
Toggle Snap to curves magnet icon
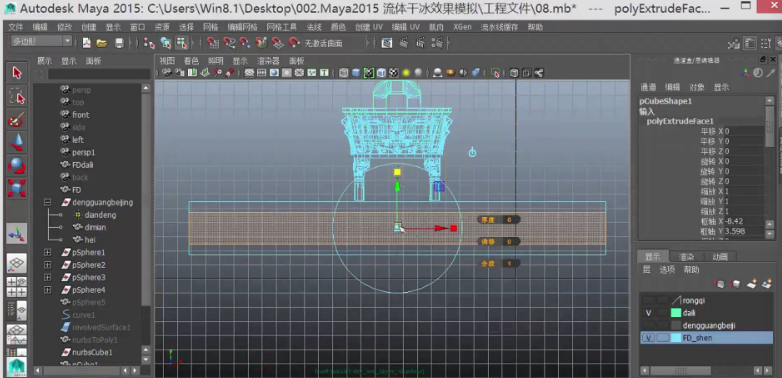tap(229, 43)
